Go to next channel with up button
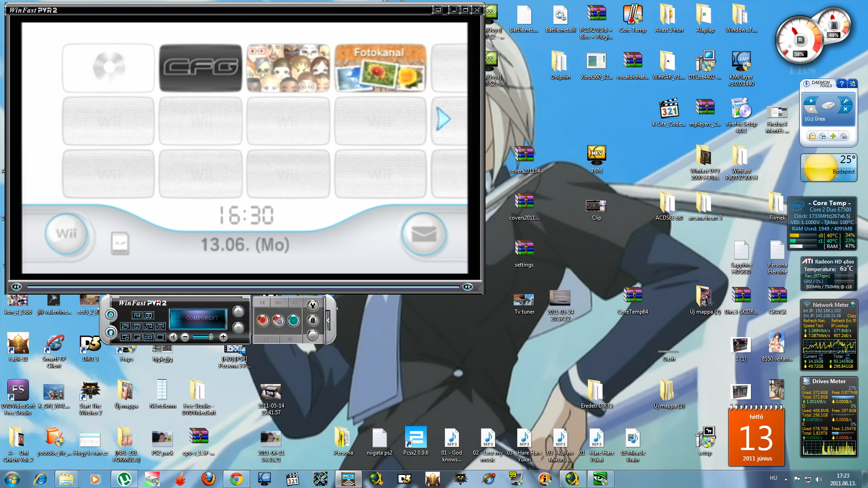 point(238,311)
